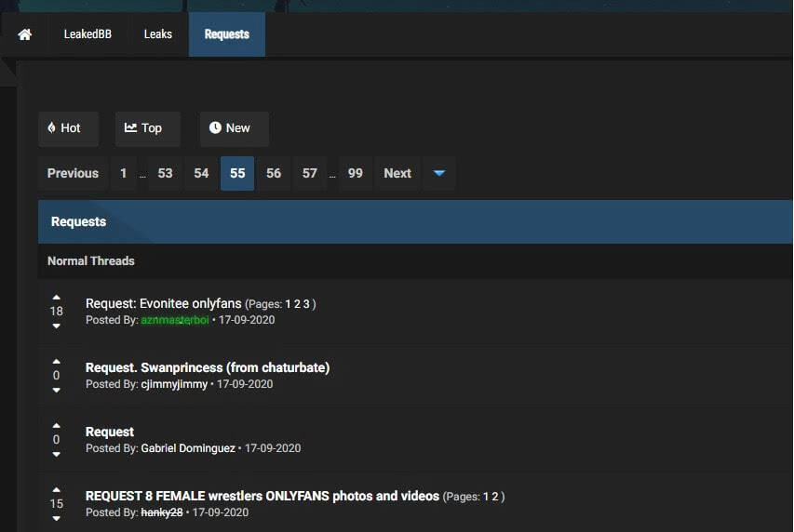Click the home icon in navigation bar

pyautogui.click(x=24, y=34)
